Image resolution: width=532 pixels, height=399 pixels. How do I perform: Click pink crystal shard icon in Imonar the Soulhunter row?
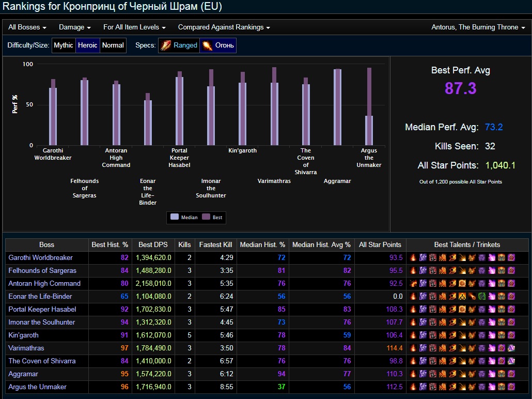492,323
